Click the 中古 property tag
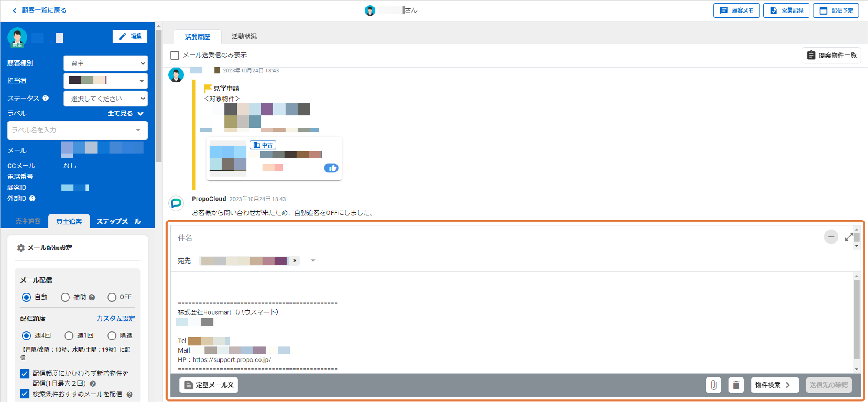868x402 pixels. pos(263,145)
